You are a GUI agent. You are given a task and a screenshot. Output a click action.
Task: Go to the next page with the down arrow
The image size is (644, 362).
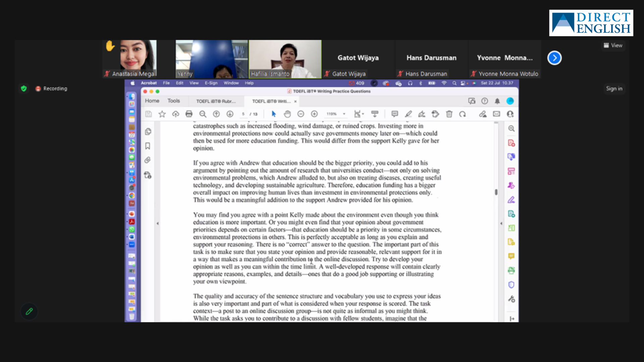click(x=230, y=114)
